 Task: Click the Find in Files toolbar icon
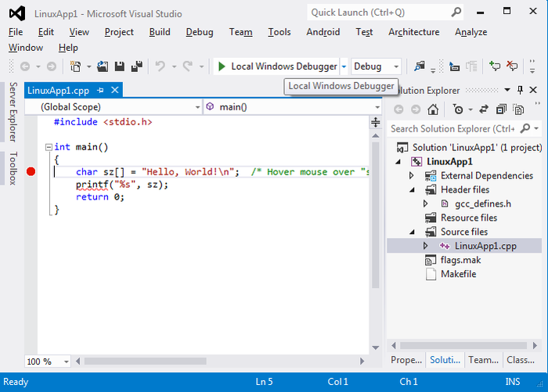(420, 67)
